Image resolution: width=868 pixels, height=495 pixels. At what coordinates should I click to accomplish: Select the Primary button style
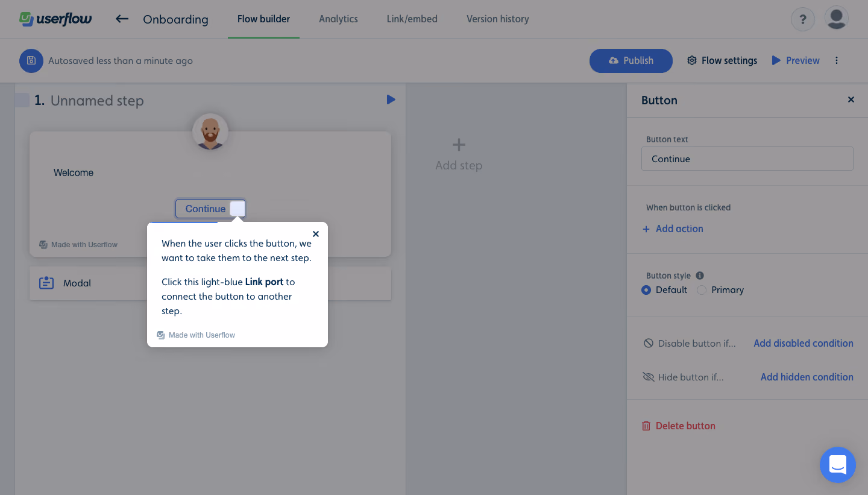[702, 290]
